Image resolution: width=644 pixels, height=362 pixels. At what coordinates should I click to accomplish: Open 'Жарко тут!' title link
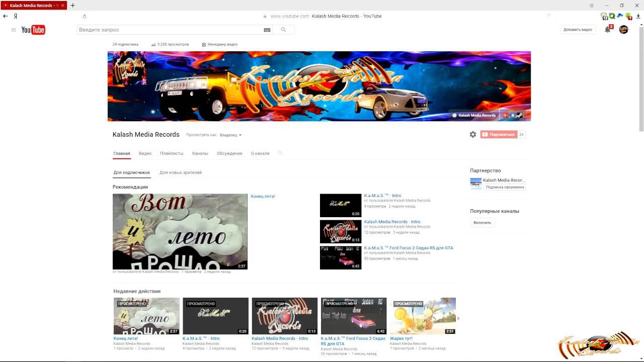401,338
